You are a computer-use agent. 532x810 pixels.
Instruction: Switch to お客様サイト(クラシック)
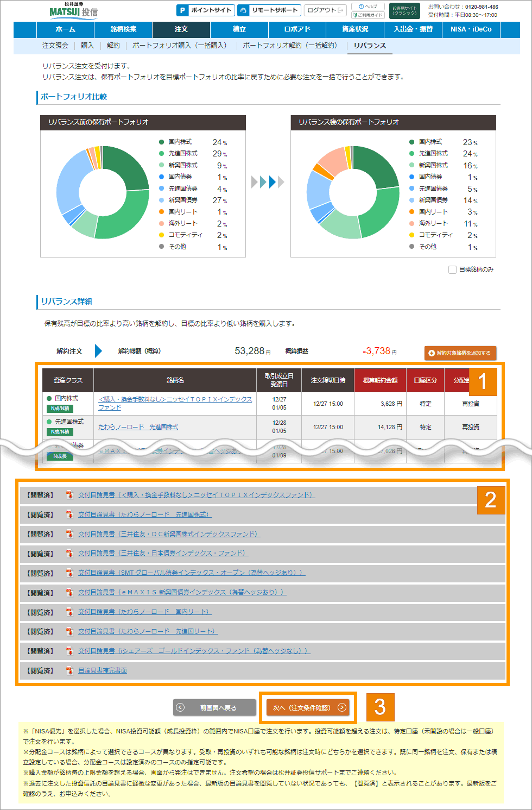point(404,10)
